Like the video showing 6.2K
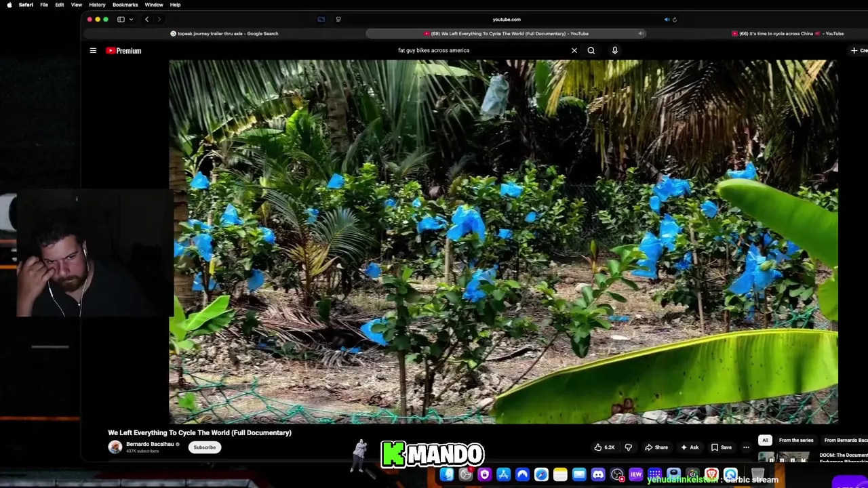 [604, 447]
